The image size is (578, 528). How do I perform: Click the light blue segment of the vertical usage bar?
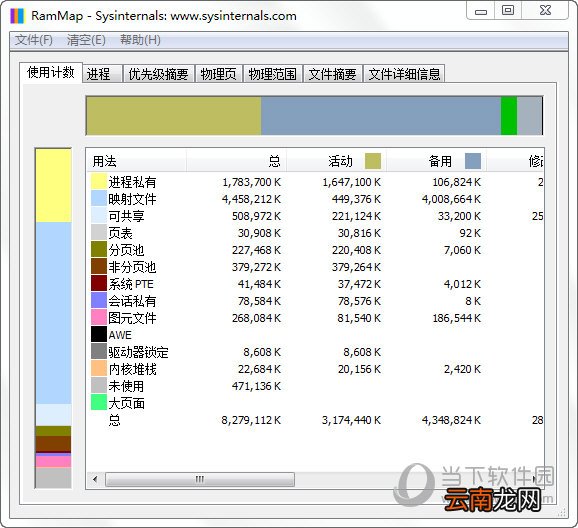point(53,313)
